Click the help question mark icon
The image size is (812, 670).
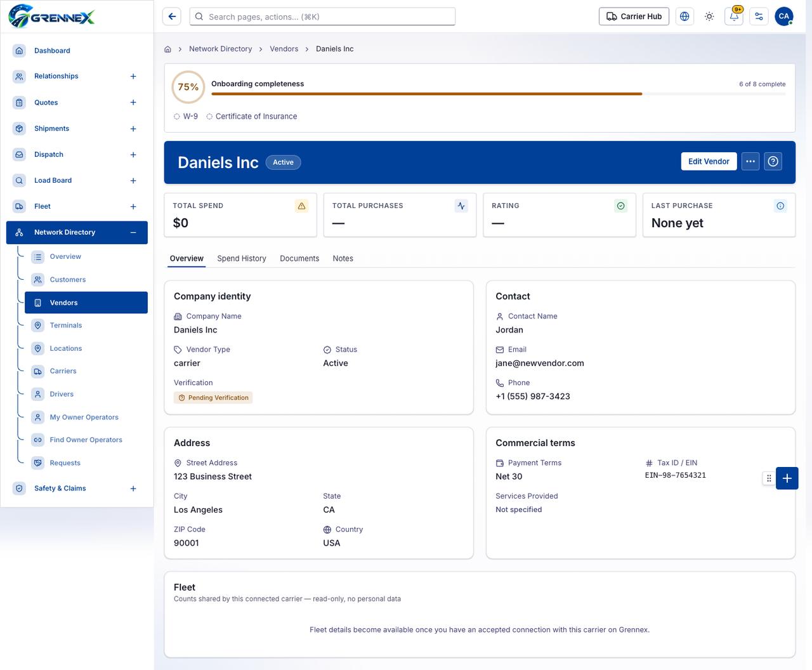coord(773,161)
